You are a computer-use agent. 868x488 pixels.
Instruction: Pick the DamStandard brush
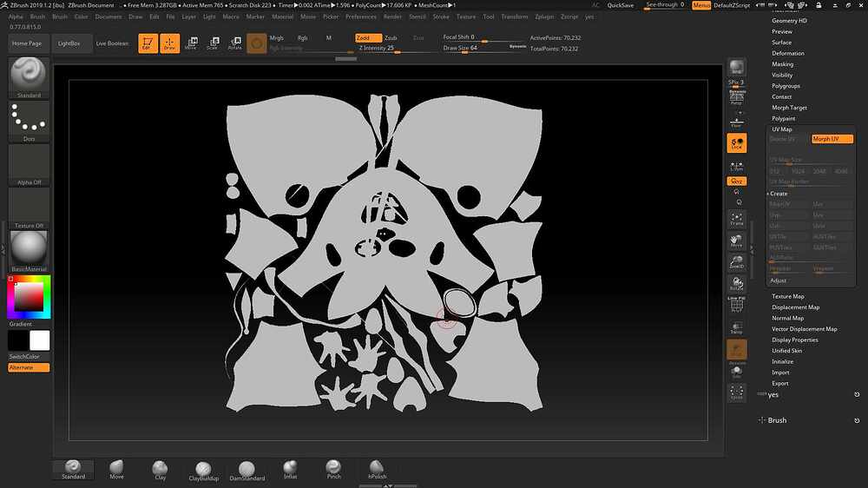(247, 471)
